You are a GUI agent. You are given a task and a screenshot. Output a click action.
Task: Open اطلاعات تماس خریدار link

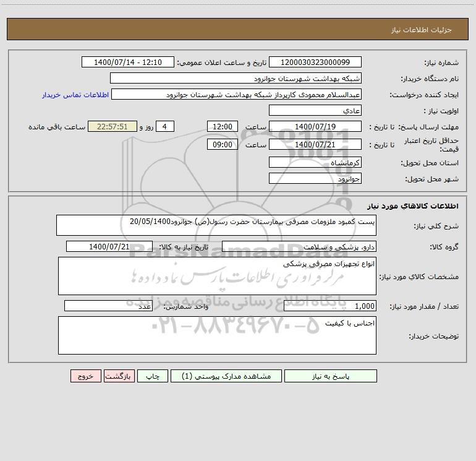coord(75,95)
